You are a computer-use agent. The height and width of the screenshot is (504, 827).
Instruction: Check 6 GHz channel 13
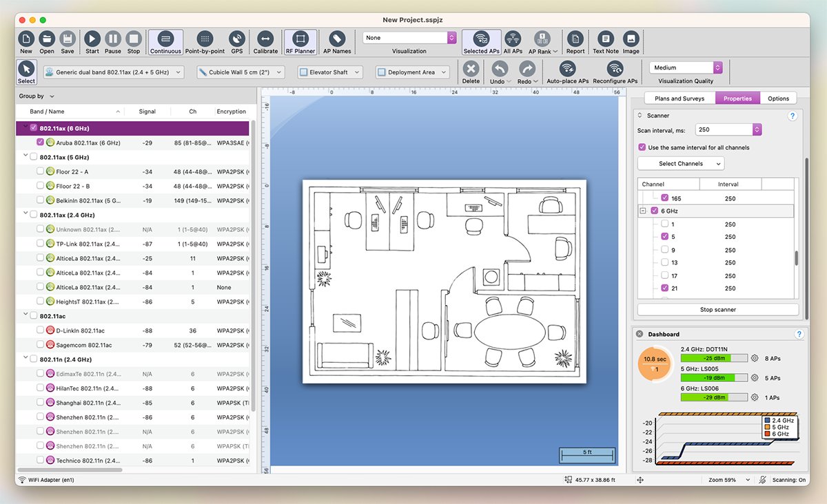pyautogui.click(x=664, y=262)
